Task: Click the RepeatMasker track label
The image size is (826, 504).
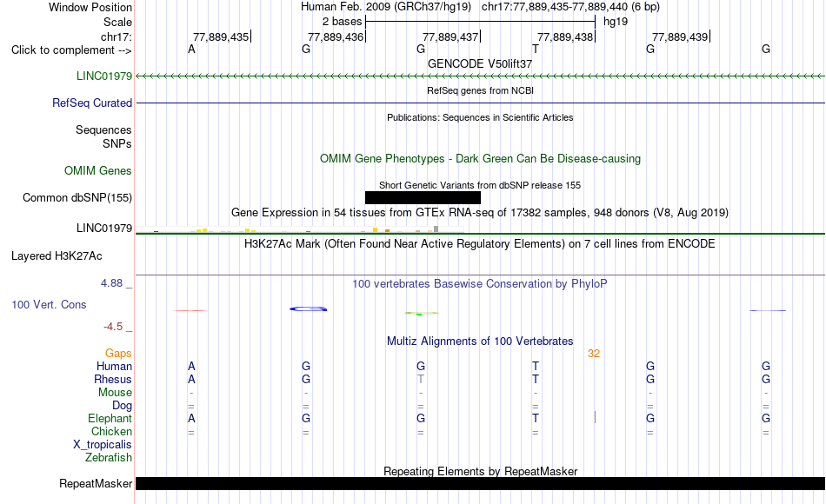Action: point(96,483)
